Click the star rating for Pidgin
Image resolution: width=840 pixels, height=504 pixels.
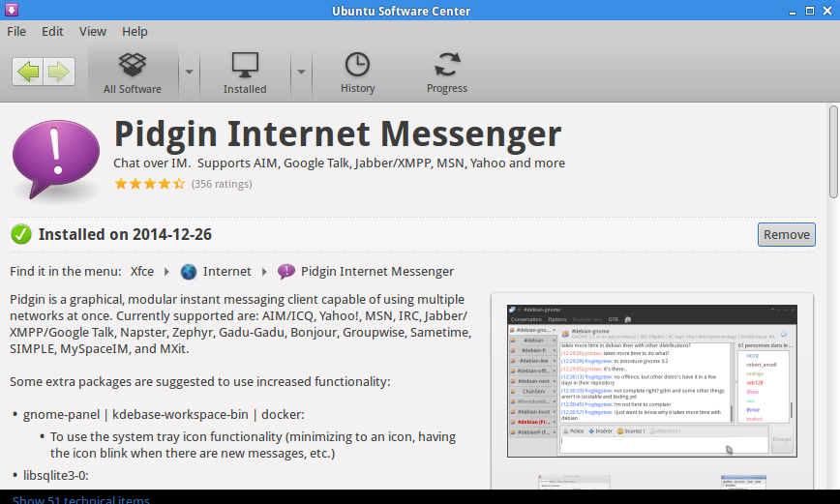149,184
